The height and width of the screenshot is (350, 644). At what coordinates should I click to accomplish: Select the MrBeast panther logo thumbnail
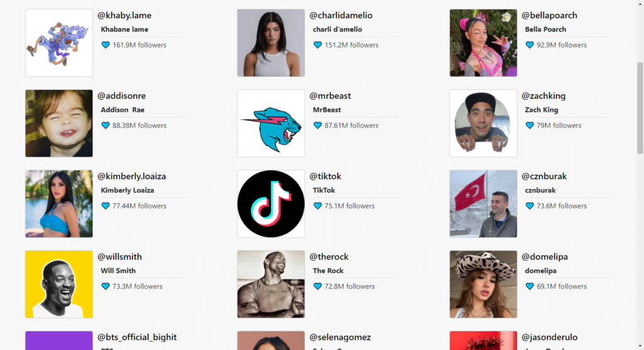271,124
